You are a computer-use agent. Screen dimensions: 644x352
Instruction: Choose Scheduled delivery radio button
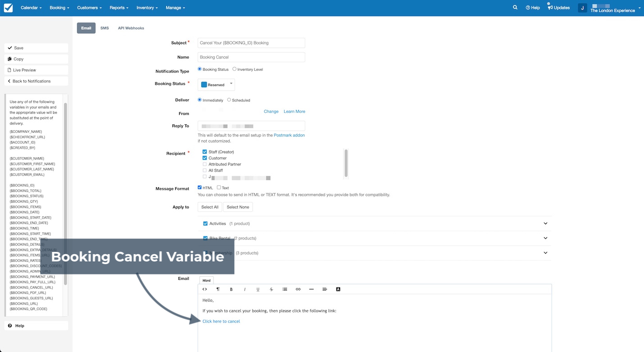point(229,100)
